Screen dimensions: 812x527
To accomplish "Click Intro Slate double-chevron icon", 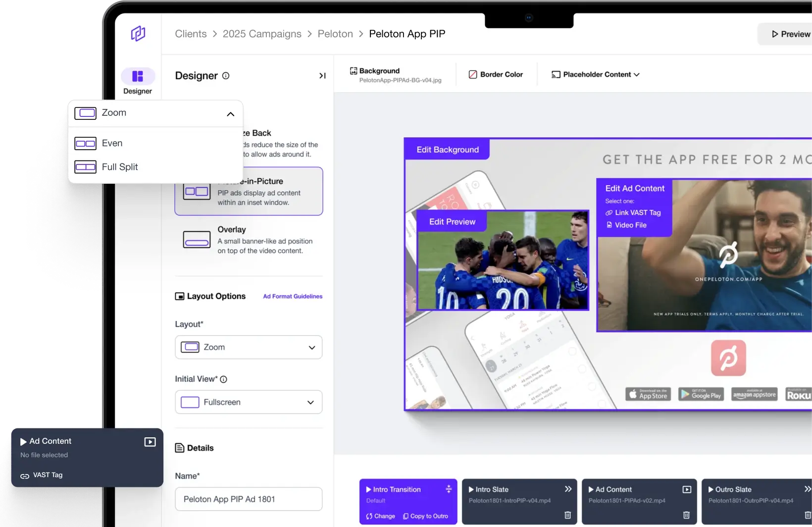I will coord(568,489).
